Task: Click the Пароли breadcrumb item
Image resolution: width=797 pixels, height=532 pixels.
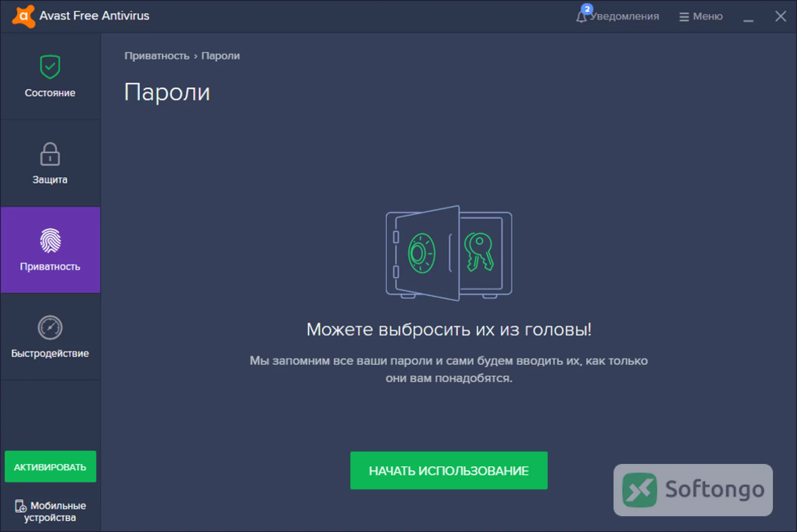Action: pyautogui.click(x=220, y=56)
